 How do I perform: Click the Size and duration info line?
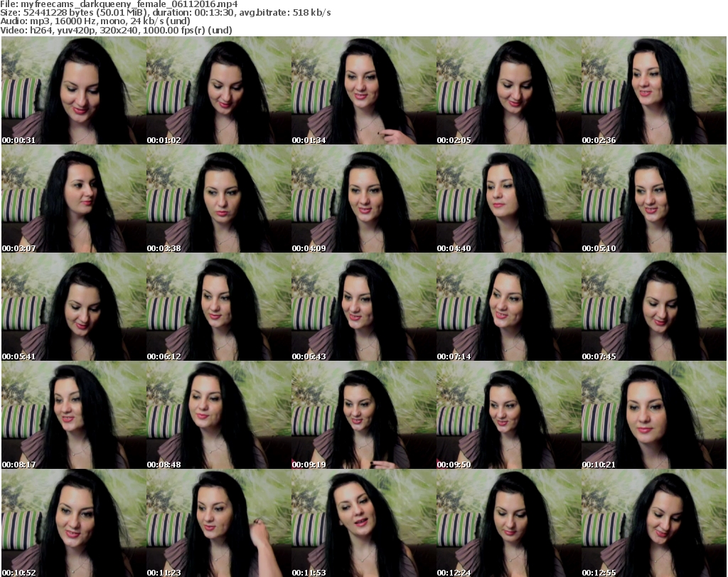click(x=165, y=13)
